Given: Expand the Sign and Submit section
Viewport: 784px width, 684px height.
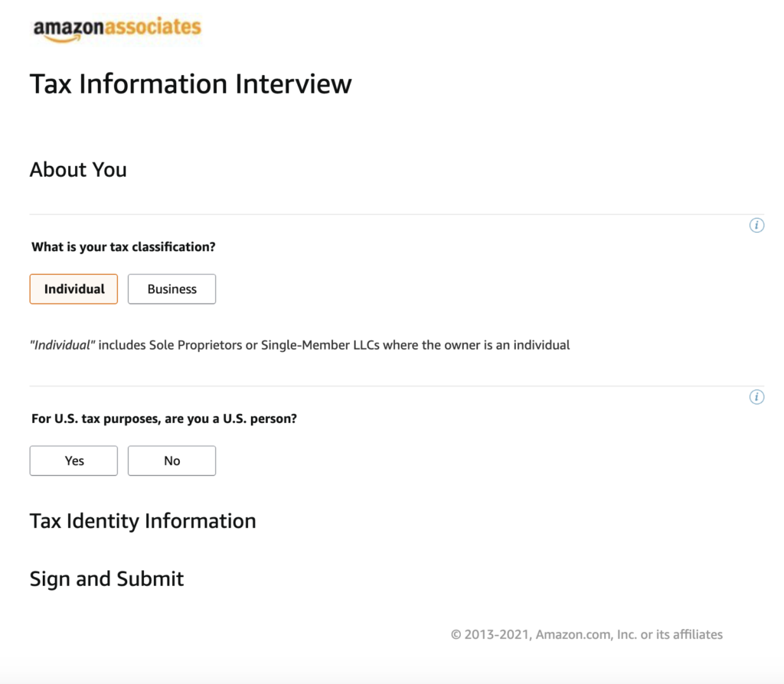Looking at the screenshot, I should click(106, 579).
